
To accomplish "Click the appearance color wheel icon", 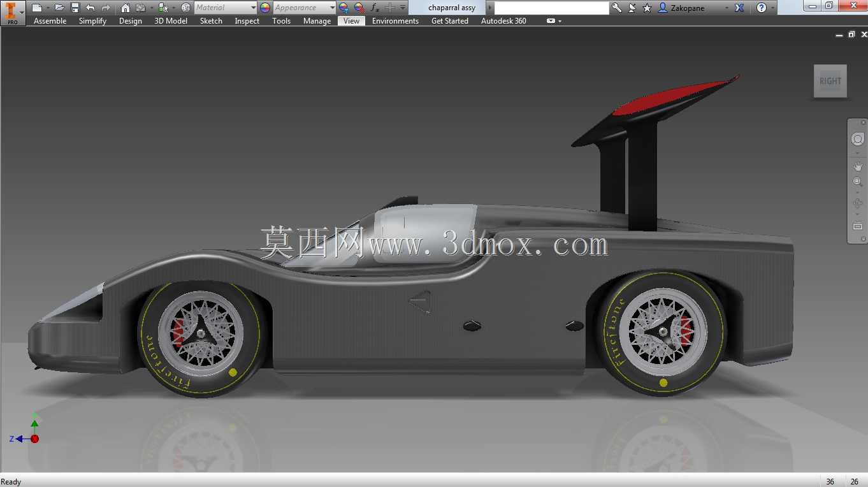I will point(265,8).
